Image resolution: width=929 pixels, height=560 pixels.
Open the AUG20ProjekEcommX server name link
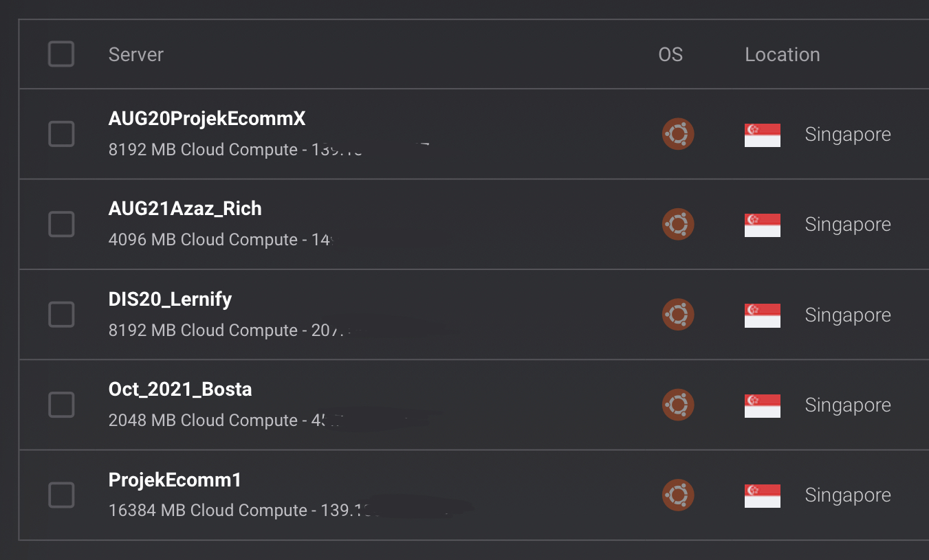pos(207,119)
